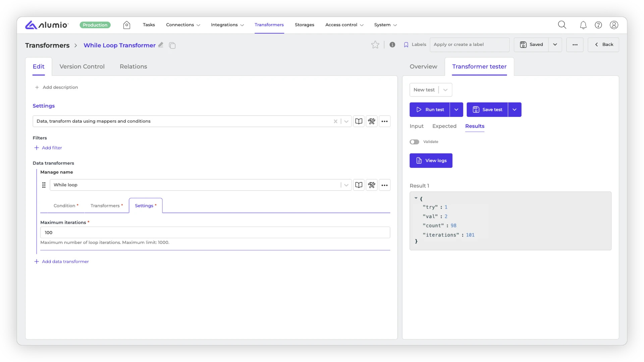644x362 pixels.
Task: Collapse the JSON result object
Action: click(416, 198)
